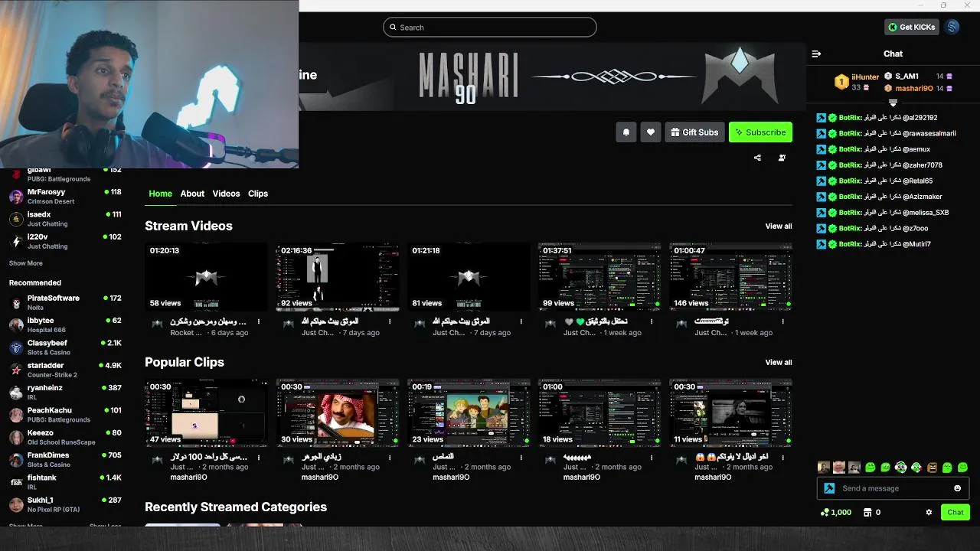
Task: Collapse chat using the arrow icon
Action: pyautogui.click(x=816, y=54)
